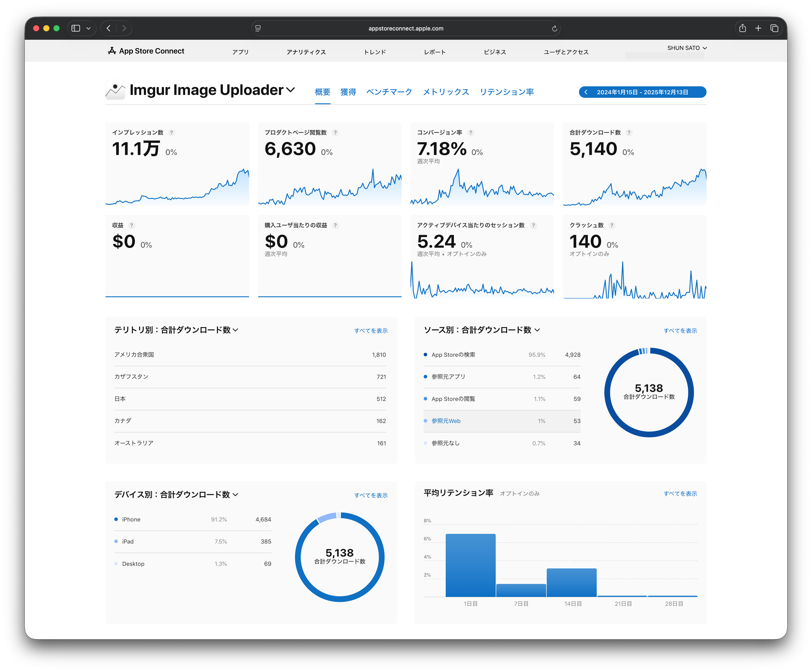
Task: Show the tab overview icon
Action: tap(774, 28)
